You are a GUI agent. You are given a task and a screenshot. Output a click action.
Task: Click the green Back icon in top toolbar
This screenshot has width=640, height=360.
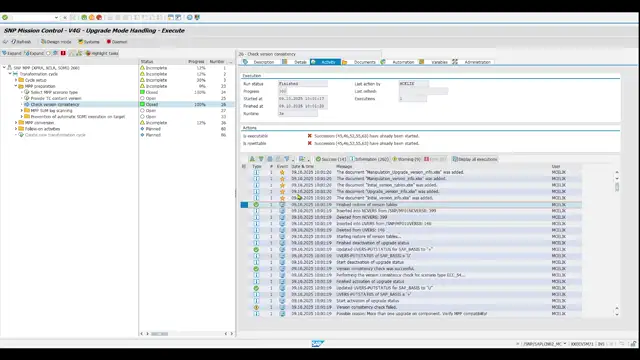click(x=84, y=18)
